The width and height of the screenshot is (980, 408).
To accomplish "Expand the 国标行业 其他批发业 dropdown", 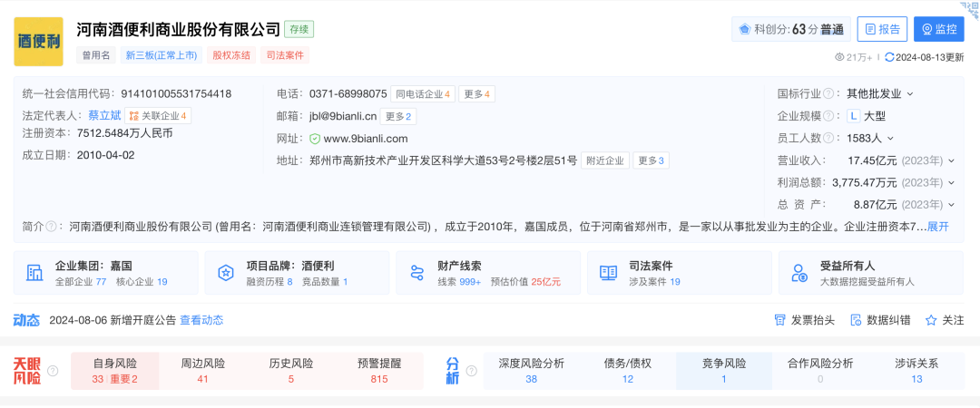I will (x=910, y=93).
